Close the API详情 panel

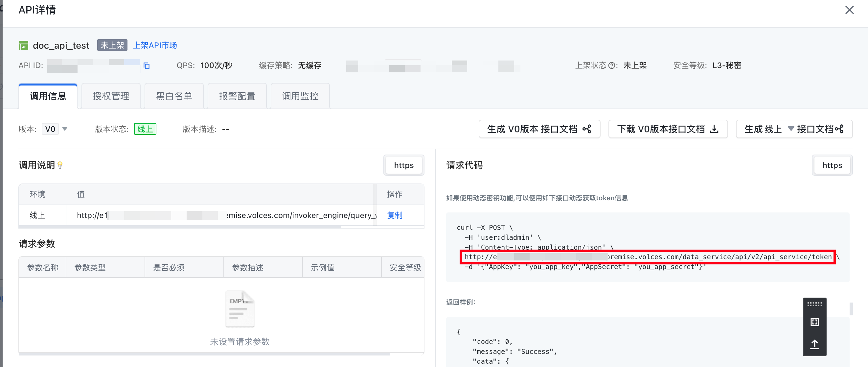(x=849, y=10)
